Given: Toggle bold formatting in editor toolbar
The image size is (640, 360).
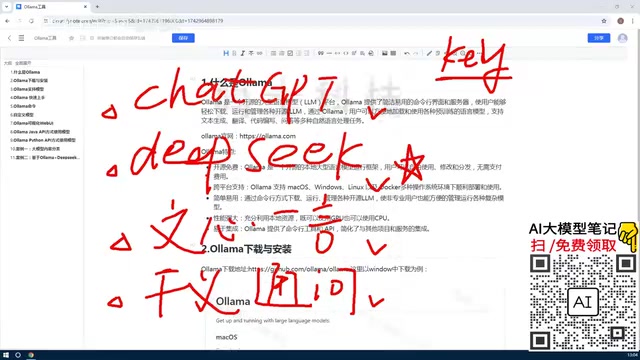Looking at the screenshot, I should 234,53.
